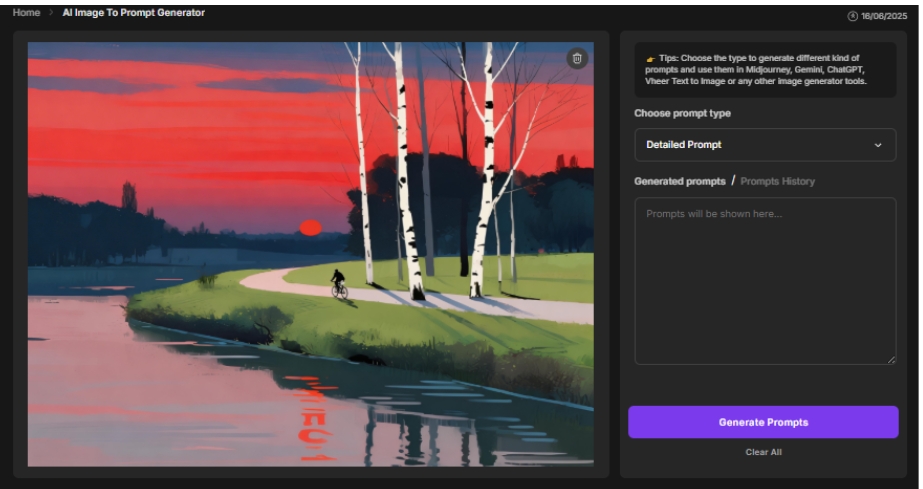This screenshot has width=923, height=489.
Task: Click the cyclist in the uploaded image
Action: [339, 284]
